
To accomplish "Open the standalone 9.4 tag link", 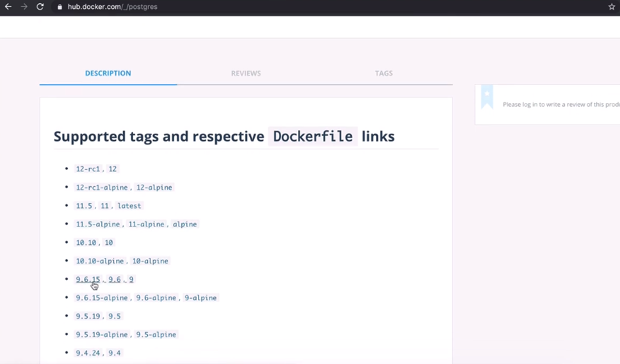I will [x=115, y=353].
